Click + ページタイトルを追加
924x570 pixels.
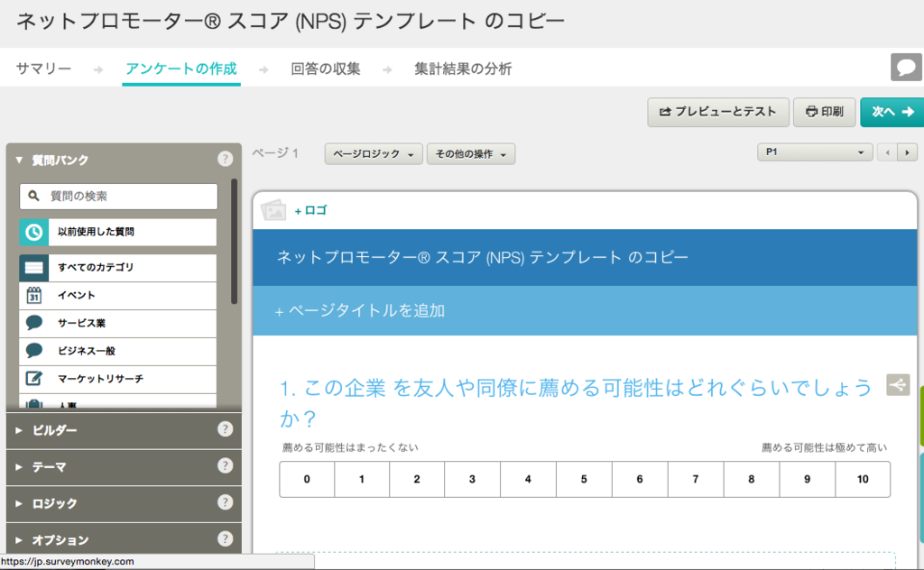pos(359,310)
